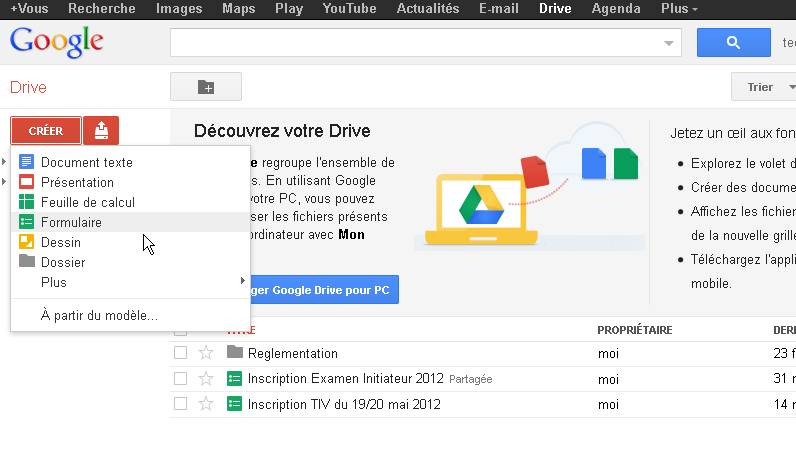
Task: Open YouTube in the top bar
Action: 349,9
